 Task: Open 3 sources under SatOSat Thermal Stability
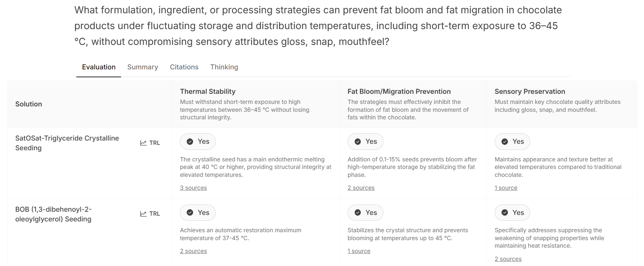(193, 188)
